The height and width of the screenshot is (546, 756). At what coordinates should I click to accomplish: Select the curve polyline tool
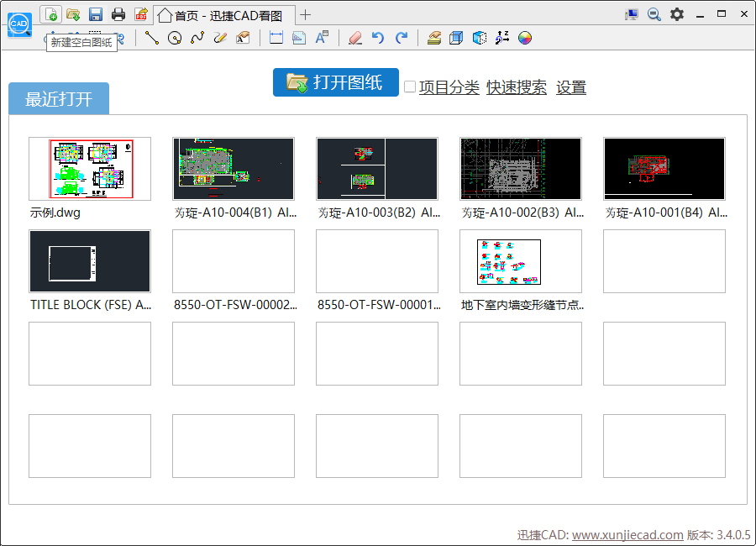[x=197, y=38]
